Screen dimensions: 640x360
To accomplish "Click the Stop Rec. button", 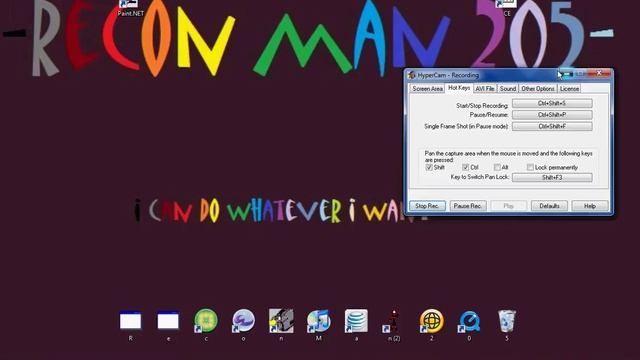I will click(427, 206).
